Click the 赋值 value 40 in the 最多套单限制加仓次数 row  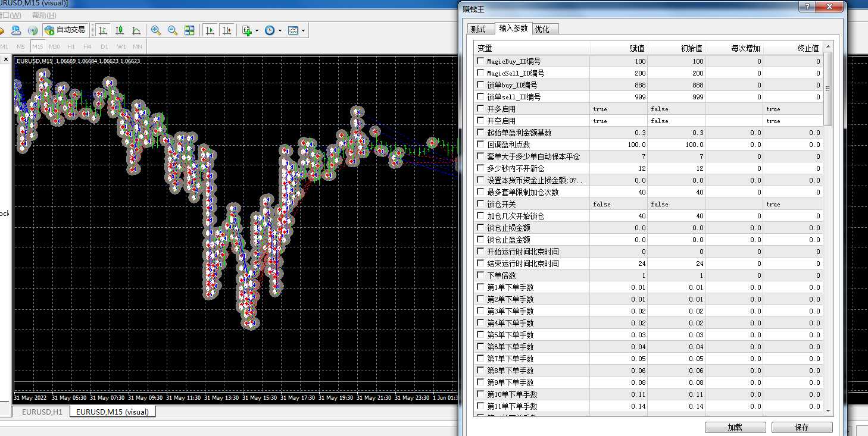pos(641,192)
